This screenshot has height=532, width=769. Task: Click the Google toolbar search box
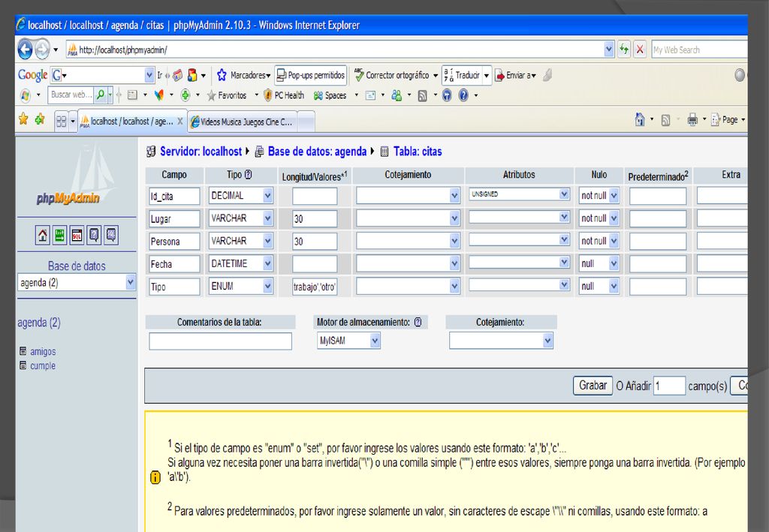[x=103, y=75]
